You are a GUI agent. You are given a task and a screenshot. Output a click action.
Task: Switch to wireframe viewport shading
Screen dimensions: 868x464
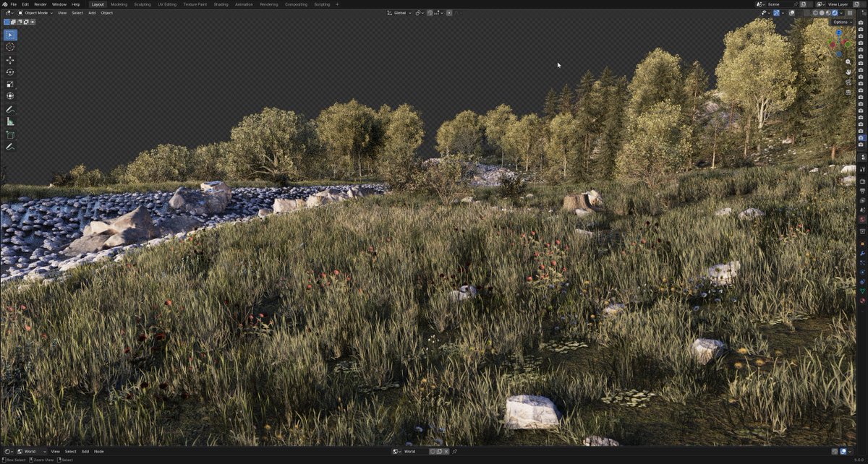pyautogui.click(x=815, y=13)
